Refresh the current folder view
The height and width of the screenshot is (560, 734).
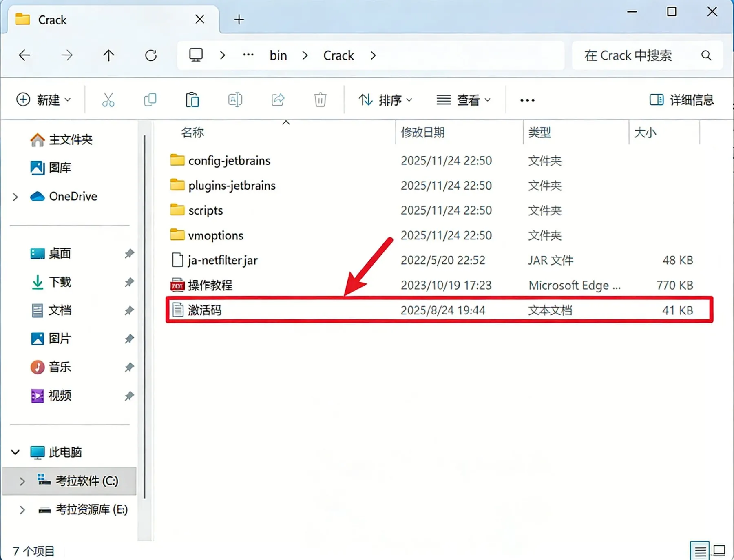[x=151, y=55]
